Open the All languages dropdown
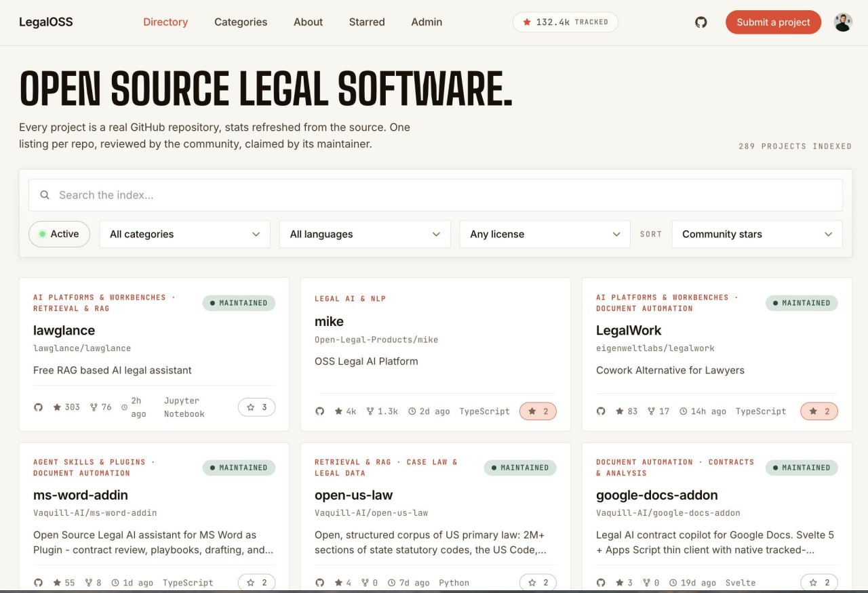The height and width of the screenshot is (593, 868). tap(365, 234)
